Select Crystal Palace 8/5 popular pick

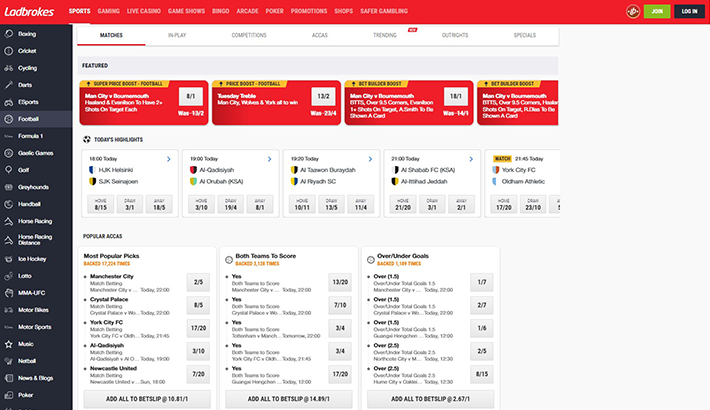(198, 305)
